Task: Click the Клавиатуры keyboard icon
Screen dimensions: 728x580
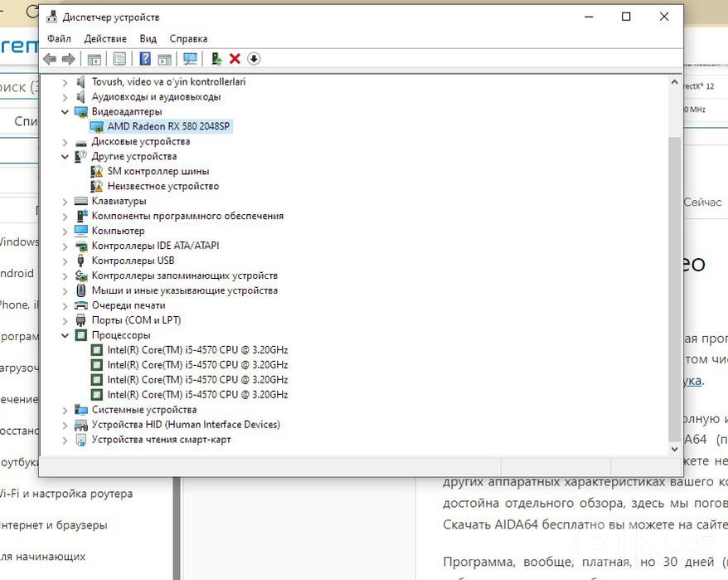Action: (80, 202)
